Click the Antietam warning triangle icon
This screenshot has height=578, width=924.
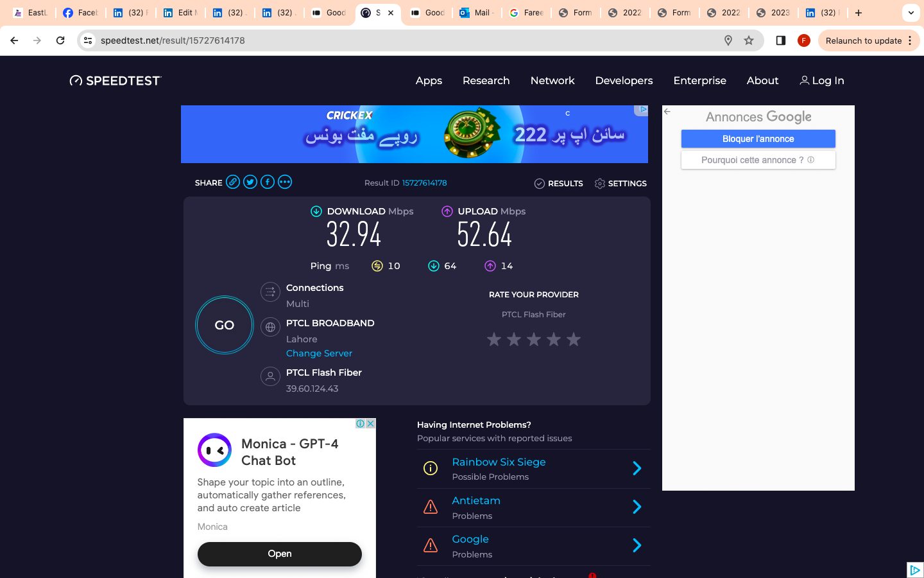(x=431, y=507)
